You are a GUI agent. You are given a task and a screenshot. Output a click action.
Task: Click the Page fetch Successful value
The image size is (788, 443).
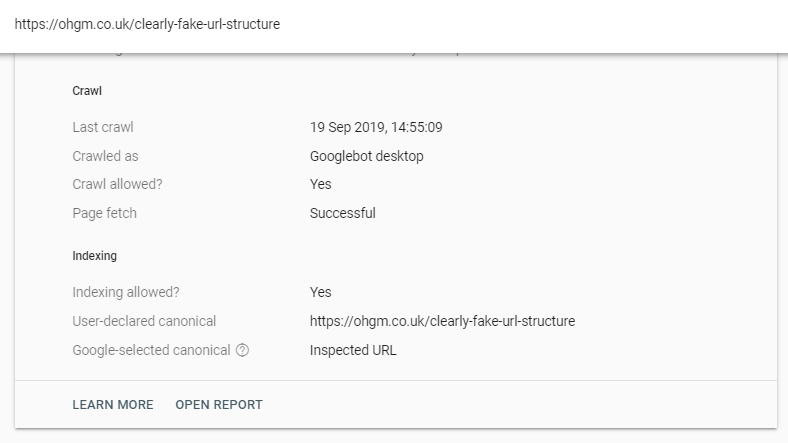[343, 213]
